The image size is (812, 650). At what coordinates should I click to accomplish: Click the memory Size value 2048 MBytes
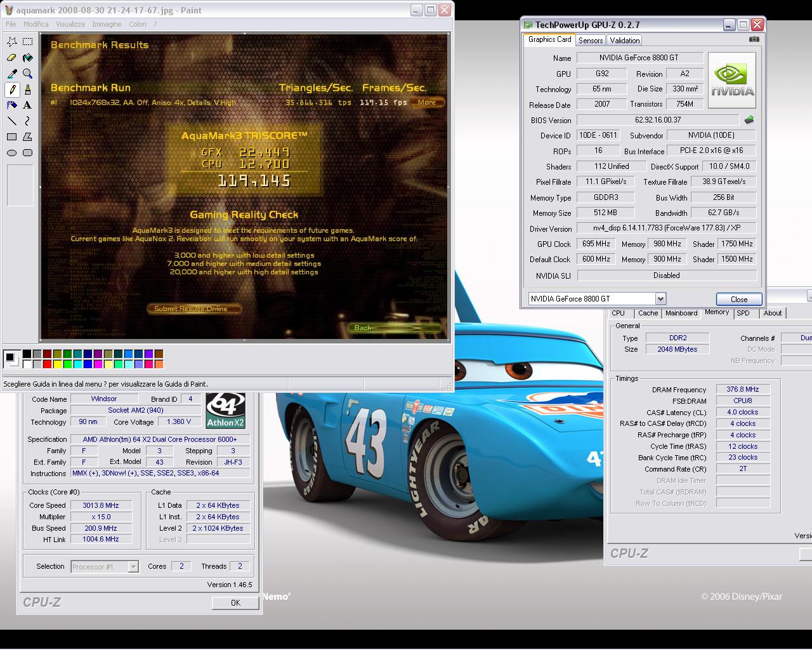click(x=678, y=349)
